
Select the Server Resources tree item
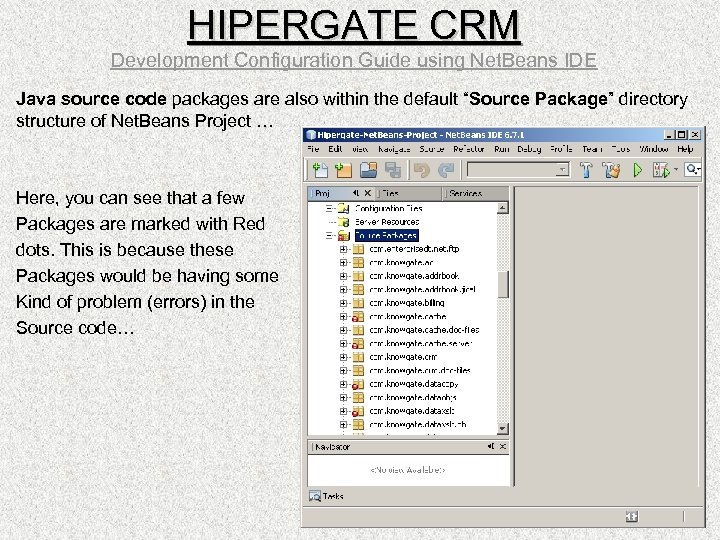coord(387,222)
